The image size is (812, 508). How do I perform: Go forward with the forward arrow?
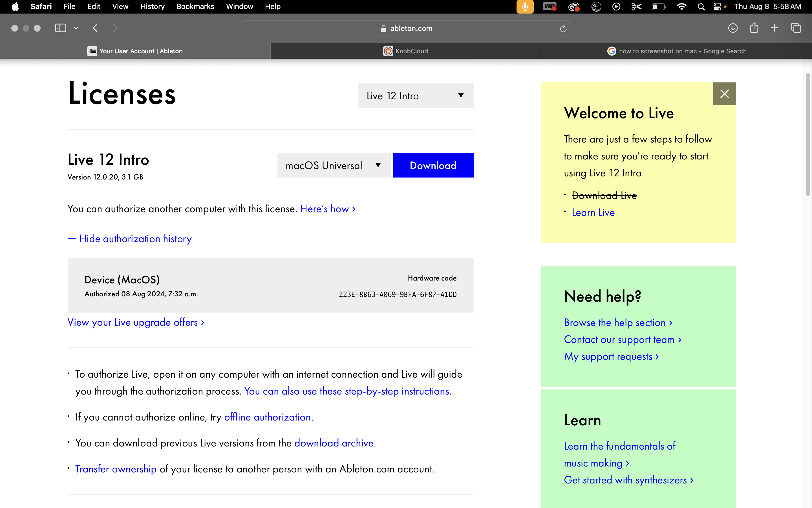click(115, 28)
